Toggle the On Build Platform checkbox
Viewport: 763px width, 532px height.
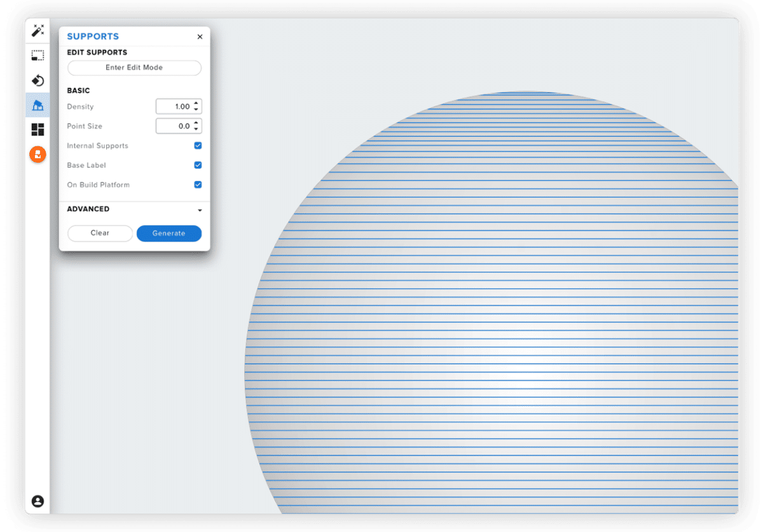coord(198,184)
